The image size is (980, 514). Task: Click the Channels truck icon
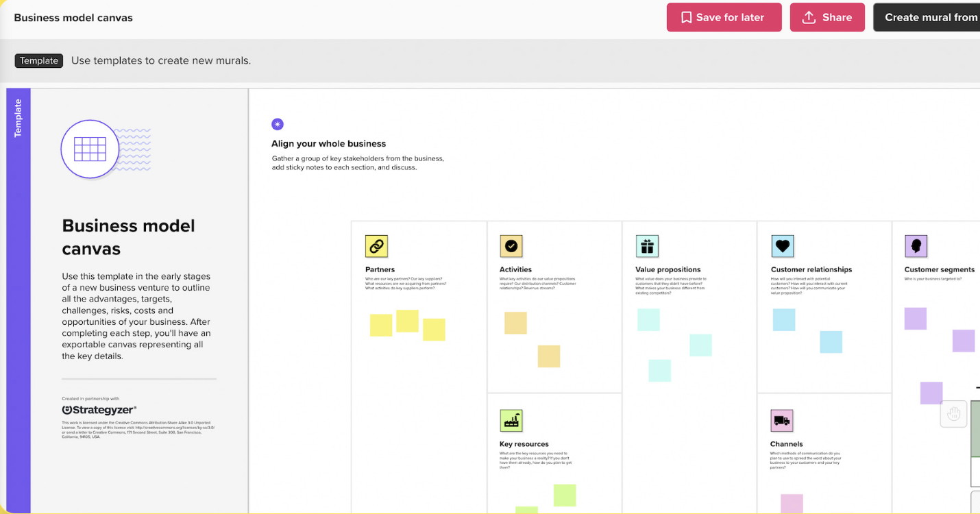[782, 421]
